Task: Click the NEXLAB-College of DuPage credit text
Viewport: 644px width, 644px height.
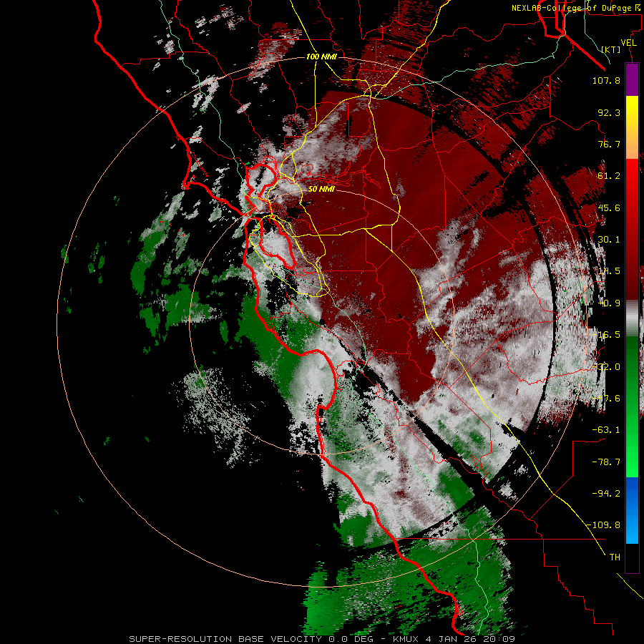Action: click(x=577, y=8)
